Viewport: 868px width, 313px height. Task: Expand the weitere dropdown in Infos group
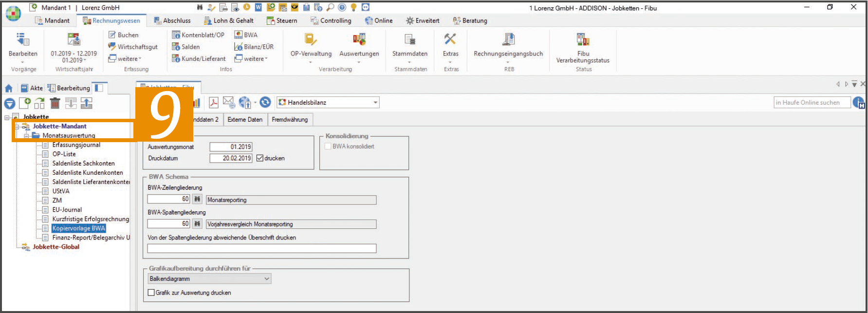tap(251, 59)
